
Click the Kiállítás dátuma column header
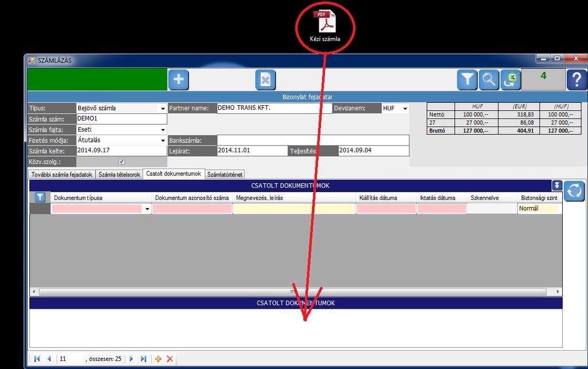(386, 198)
